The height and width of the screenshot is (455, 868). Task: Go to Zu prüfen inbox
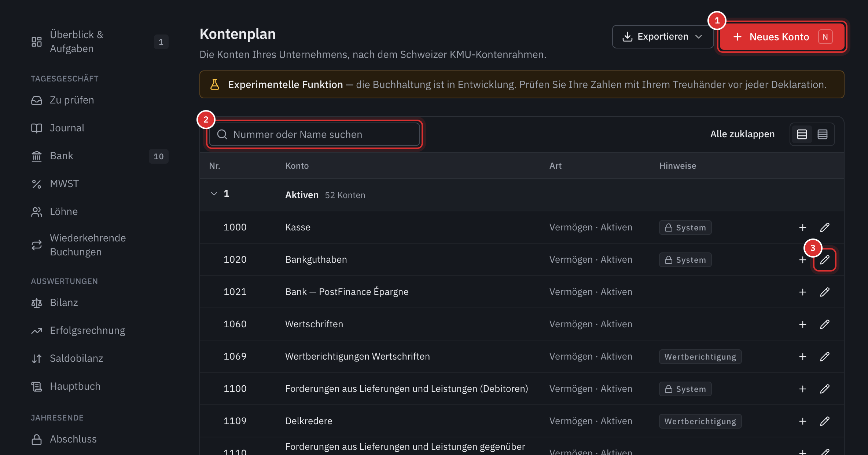point(100,100)
